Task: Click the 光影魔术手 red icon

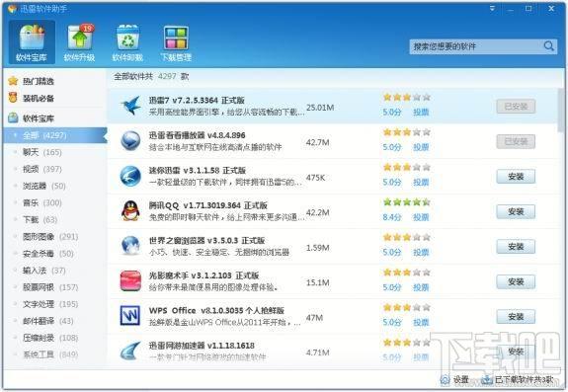Action: (130, 280)
